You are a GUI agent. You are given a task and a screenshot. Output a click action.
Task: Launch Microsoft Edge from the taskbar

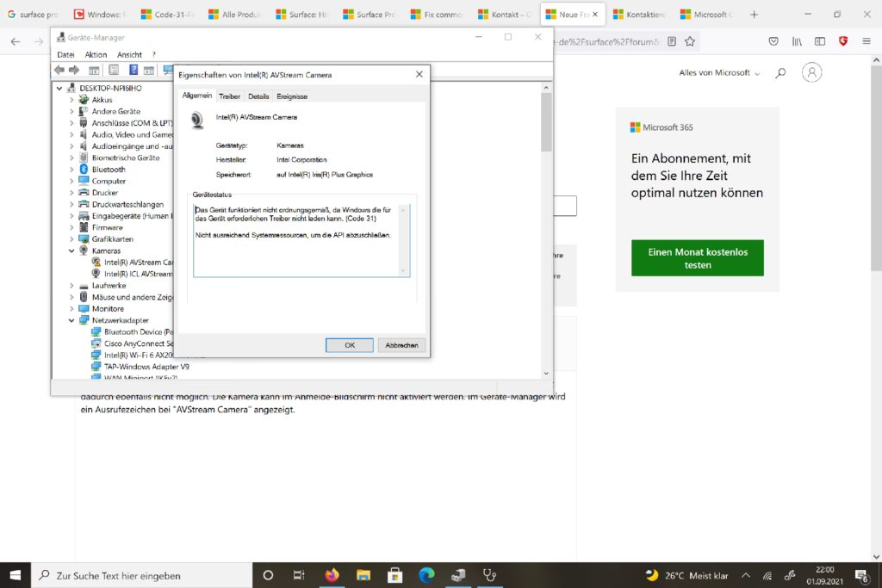426,575
